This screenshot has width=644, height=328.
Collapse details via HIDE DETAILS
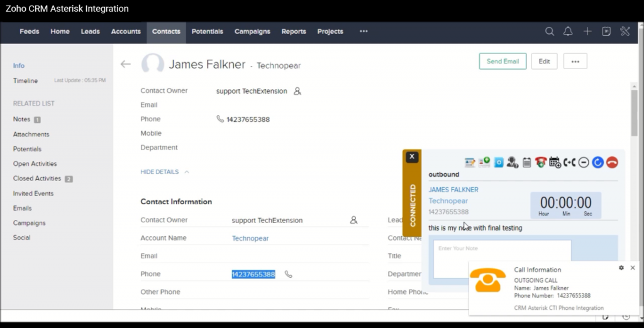pyautogui.click(x=165, y=172)
